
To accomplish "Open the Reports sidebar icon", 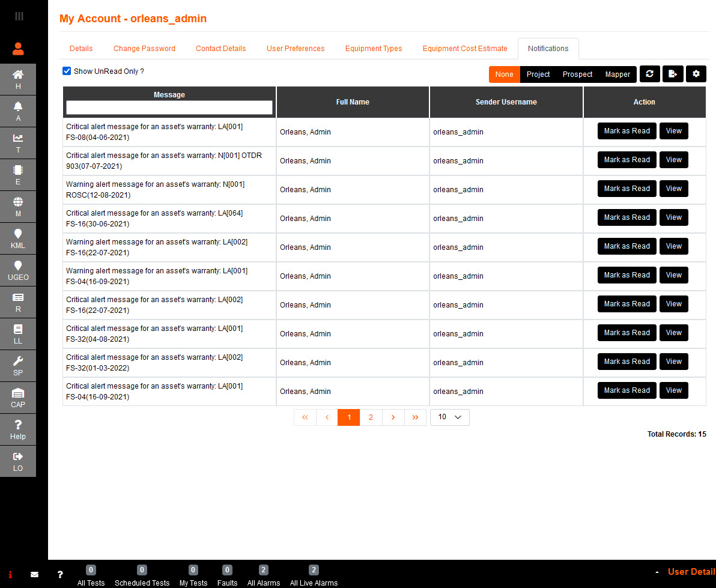I will click(x=18, y=302).
